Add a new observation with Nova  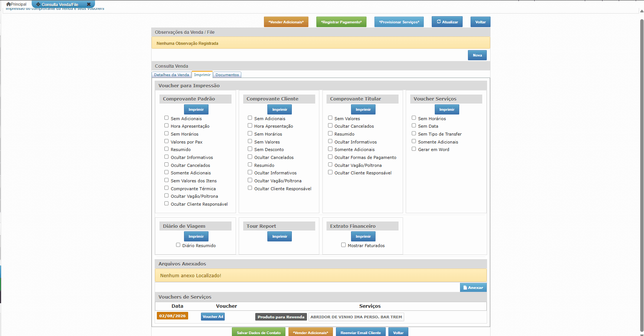click(x=477, y=55)
